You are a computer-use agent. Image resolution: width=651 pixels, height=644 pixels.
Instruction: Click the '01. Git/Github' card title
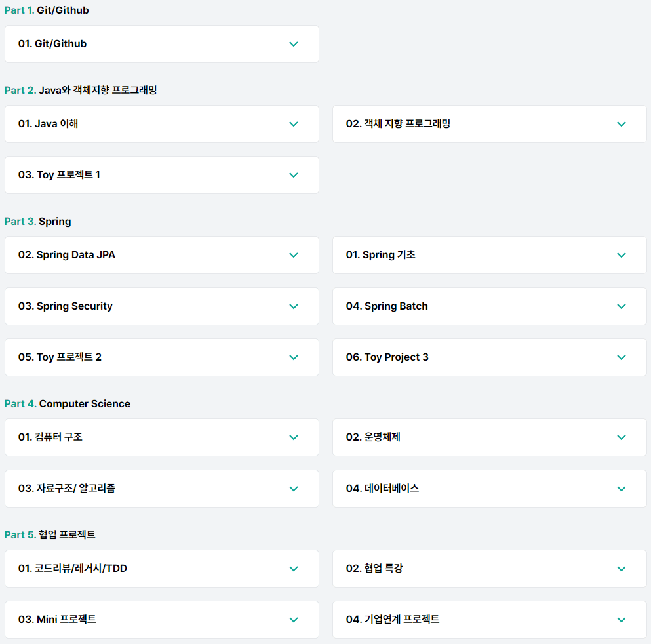(52, 43)
